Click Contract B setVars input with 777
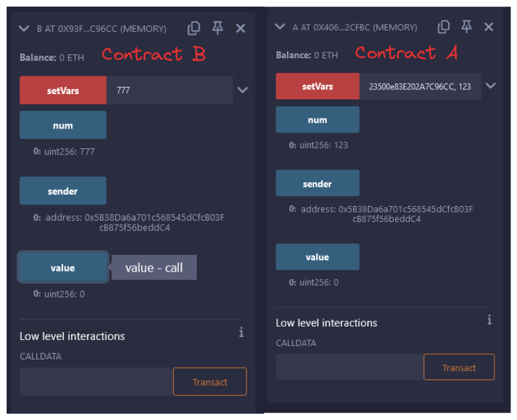The image size is (517, 420). click(169, 91)
